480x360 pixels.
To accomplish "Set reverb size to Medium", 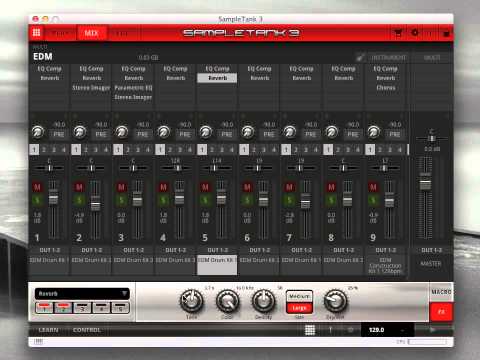I will [299, 296].
